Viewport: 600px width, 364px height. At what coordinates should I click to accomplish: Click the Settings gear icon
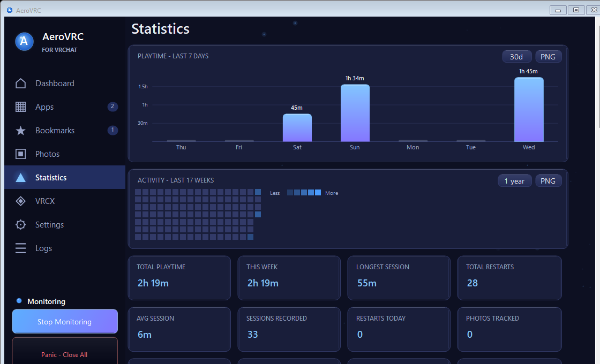tap(21, 225)
